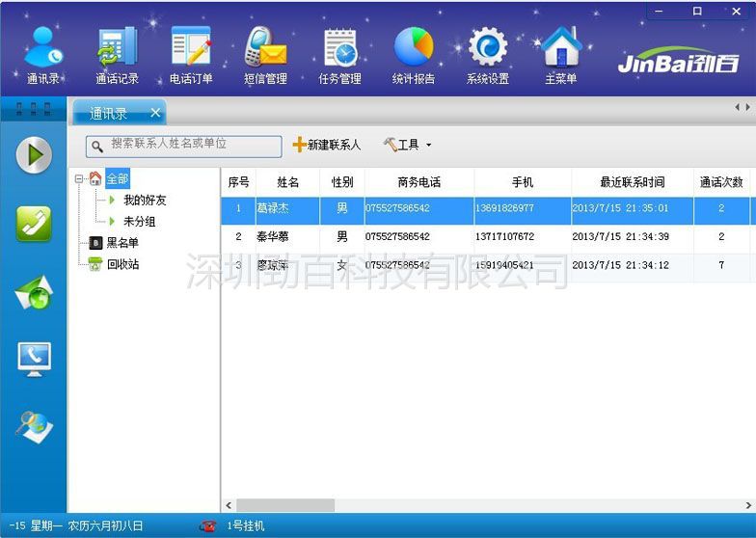Click timestamp 2013/7/15 21:34:39
The height and width of the screenshot is (538, 756).
tap(621, 237)
